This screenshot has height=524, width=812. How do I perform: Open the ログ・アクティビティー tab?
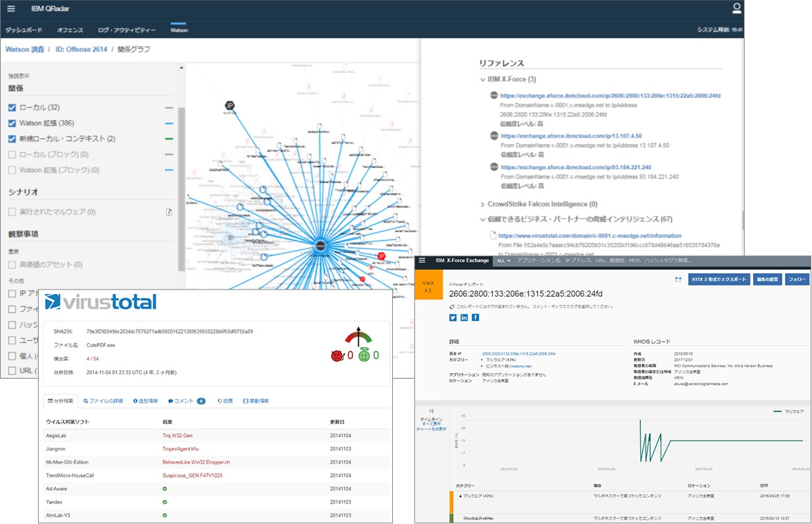point(127,30)
